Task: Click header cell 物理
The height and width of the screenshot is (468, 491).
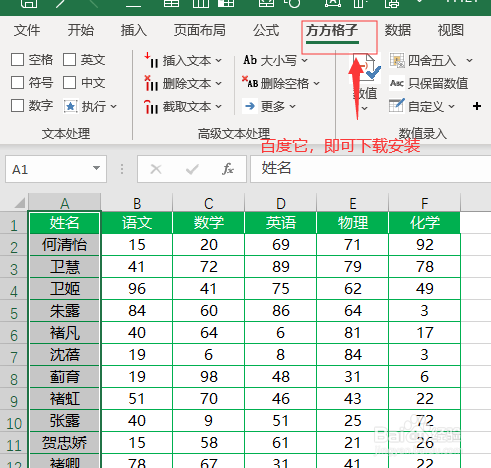Action: click(x=353, y=223)
